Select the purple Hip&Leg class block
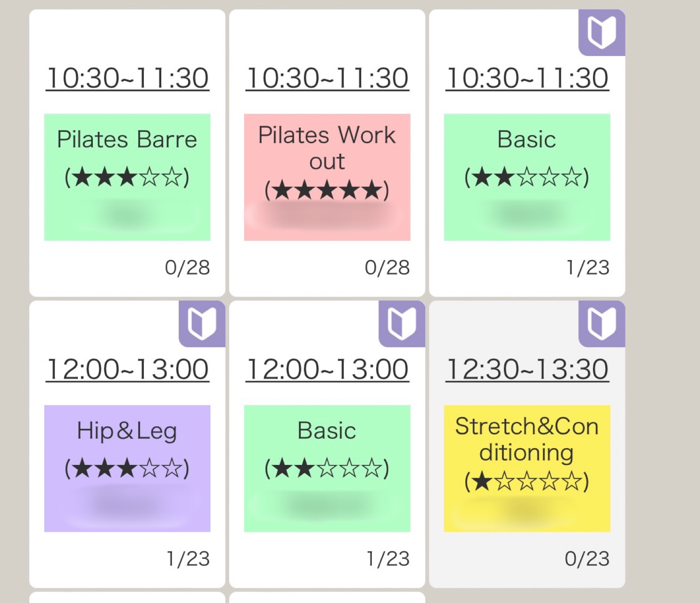 (x=127, y=468)
